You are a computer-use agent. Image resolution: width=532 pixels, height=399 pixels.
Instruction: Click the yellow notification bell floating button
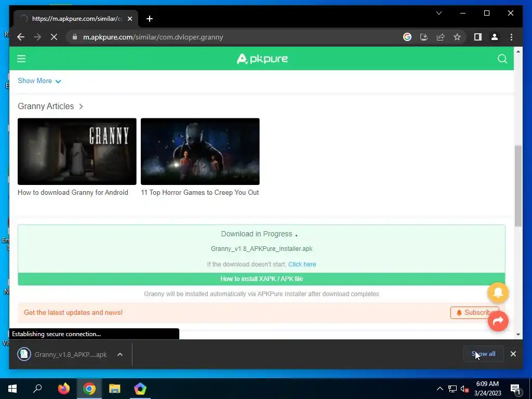click(x=498, y=292)
